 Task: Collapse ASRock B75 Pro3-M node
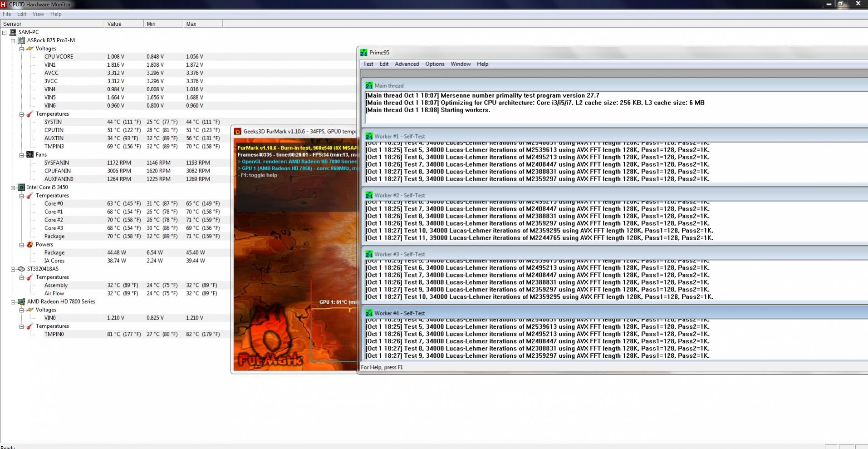click(13, 40)
